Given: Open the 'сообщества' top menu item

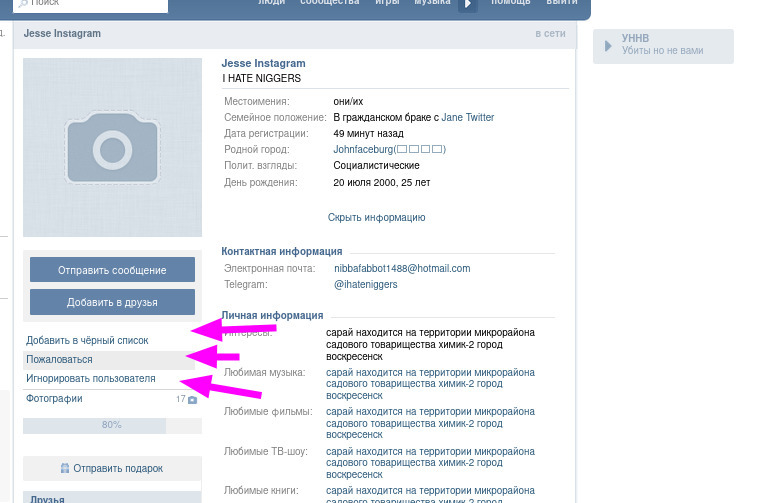Looking at the screenshot, I should pyautogui.click(x=330, y=3).
